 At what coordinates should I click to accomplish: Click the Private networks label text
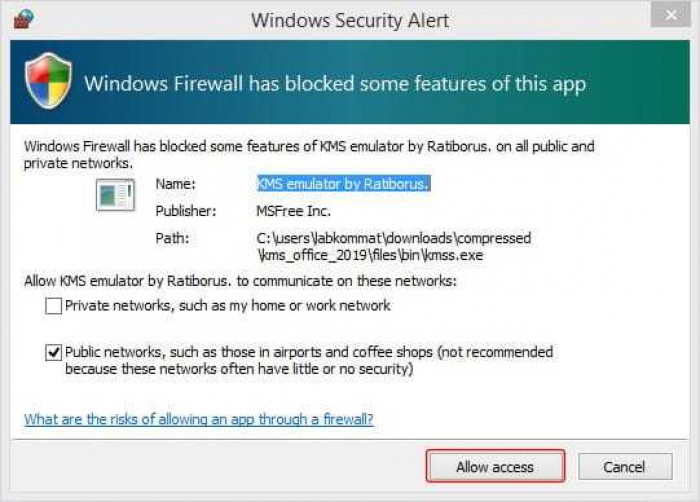click(228, 306)
